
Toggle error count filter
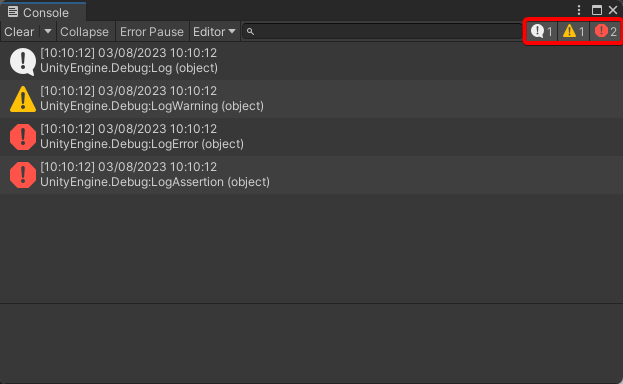(x=605, y=31)
